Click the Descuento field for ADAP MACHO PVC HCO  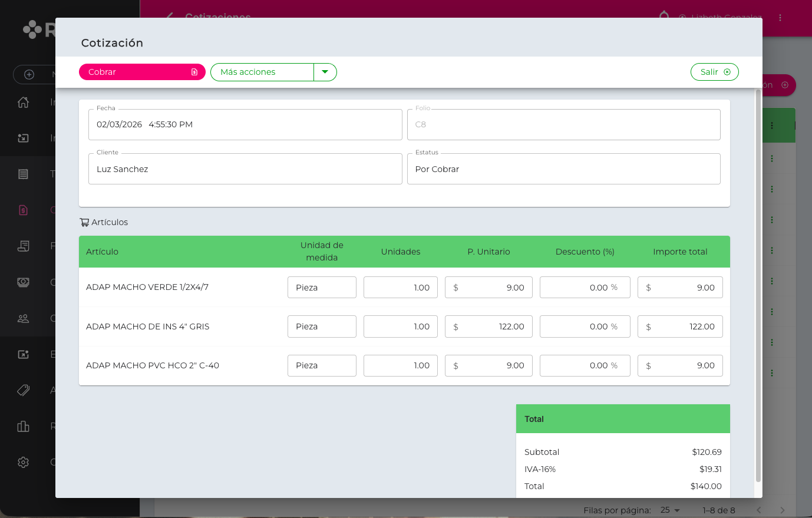coord(585,365)
